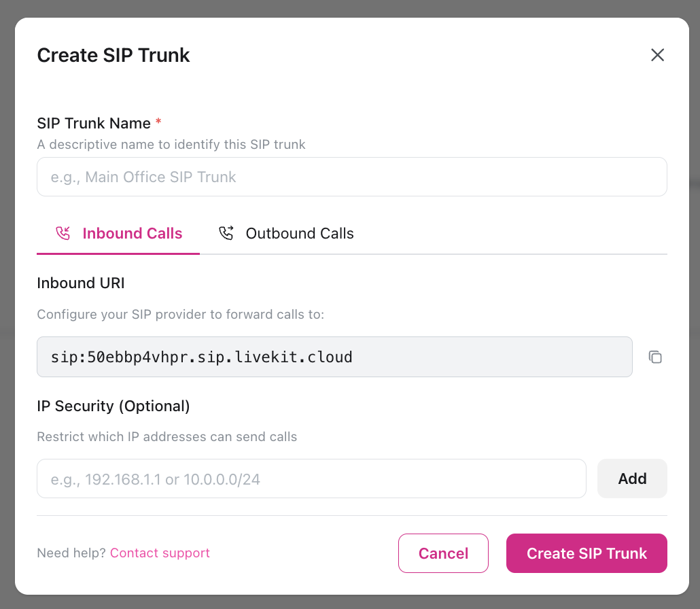Click the SIP Trunk Name input field
The height and width of the screenshot is (609, 700).
click(351, 177)
